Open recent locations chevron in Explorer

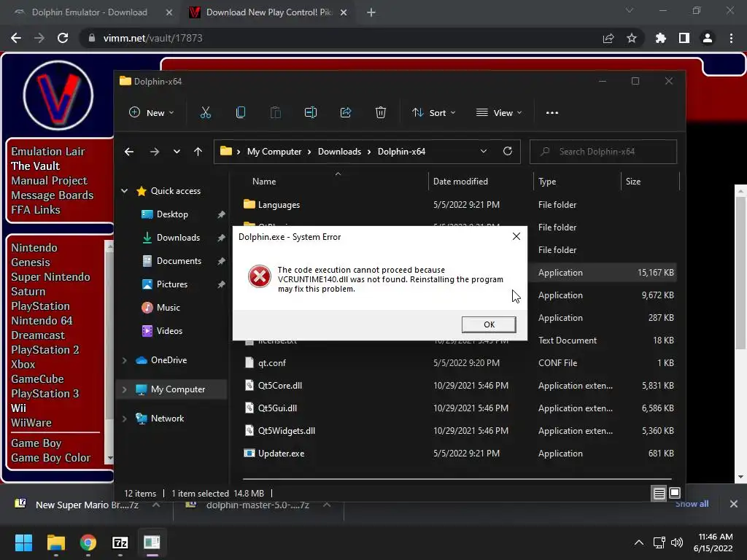[x=177, y=152]
